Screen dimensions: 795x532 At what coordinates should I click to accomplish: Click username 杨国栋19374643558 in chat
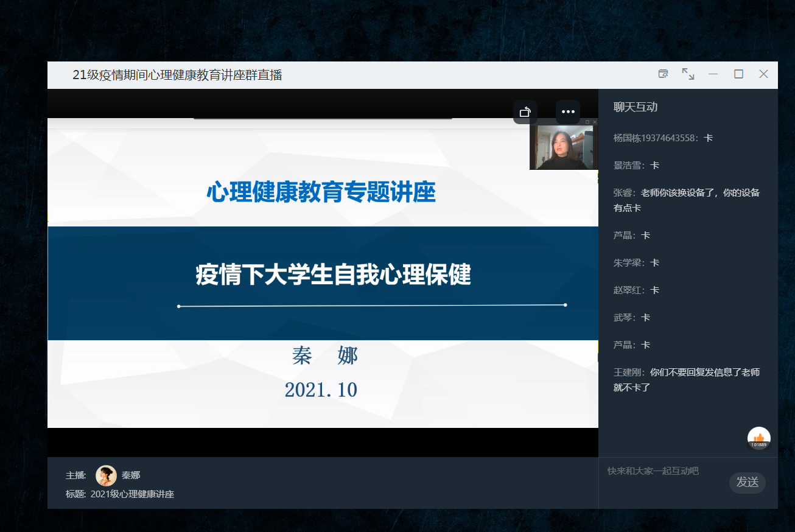(x=654, y=138)
